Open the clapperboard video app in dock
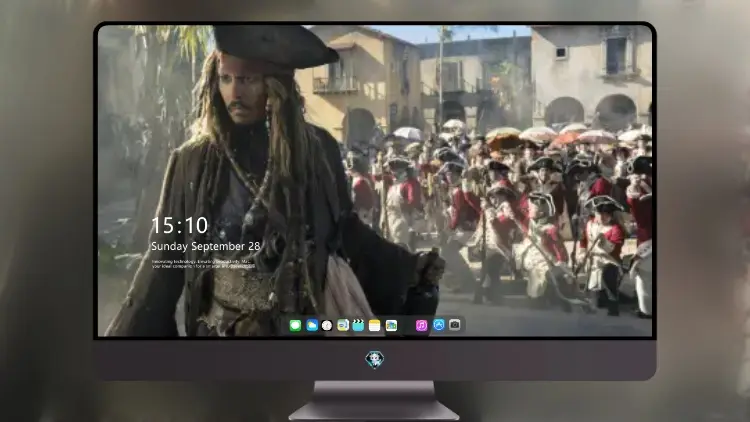Image resolution: width=750 pixels, height=422 pixels. click(x=358, y=325)
